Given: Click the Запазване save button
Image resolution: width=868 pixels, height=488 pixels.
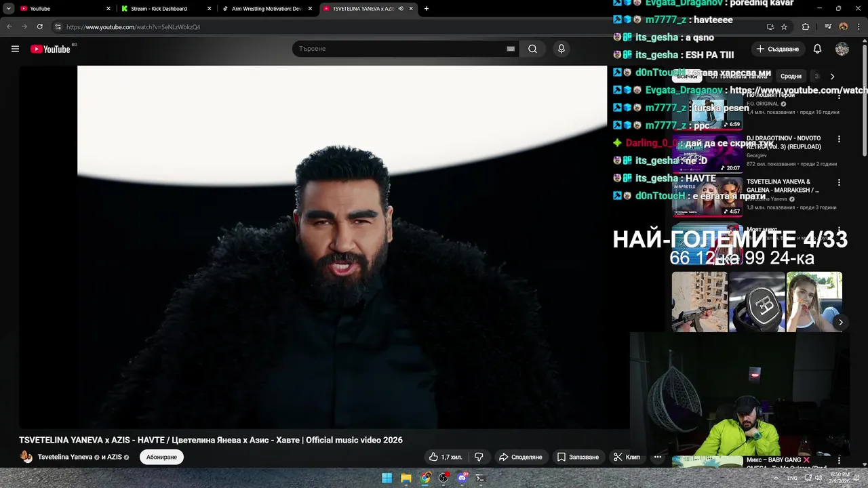Looking at the screenshot, I should pos(578,457).
